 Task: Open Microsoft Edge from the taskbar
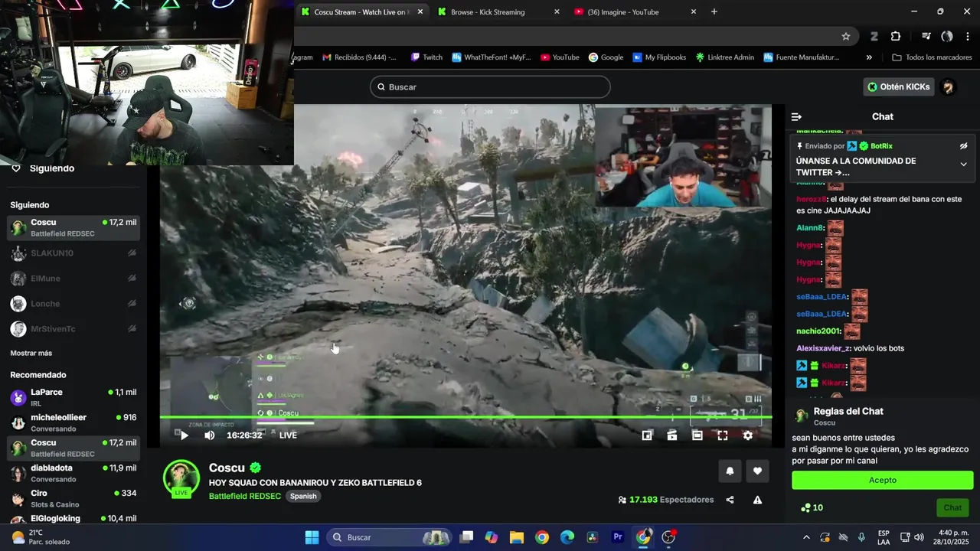click(x=567, y=537)
